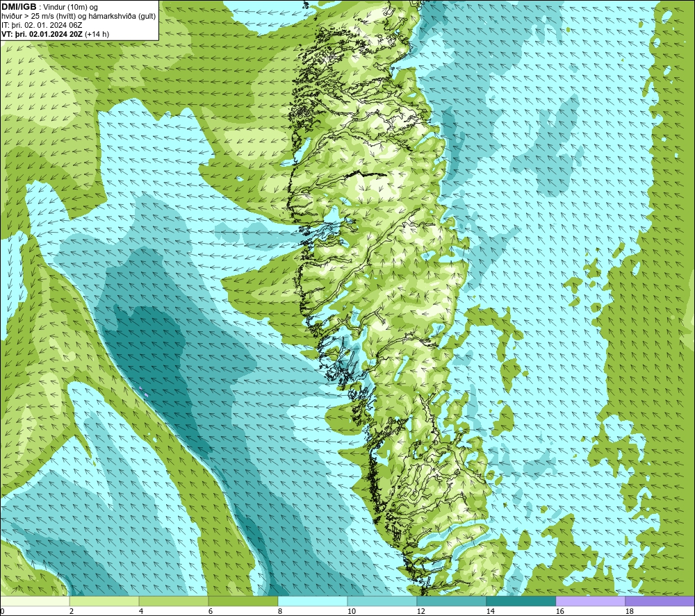Click the scale label 16
This screenshot has width=695, height=616.
[559, 611]
